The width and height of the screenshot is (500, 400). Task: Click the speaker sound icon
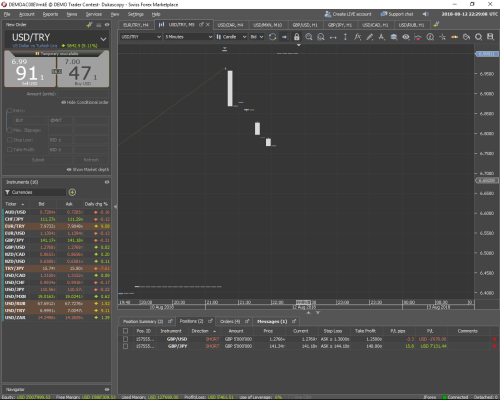click(426, 14)
